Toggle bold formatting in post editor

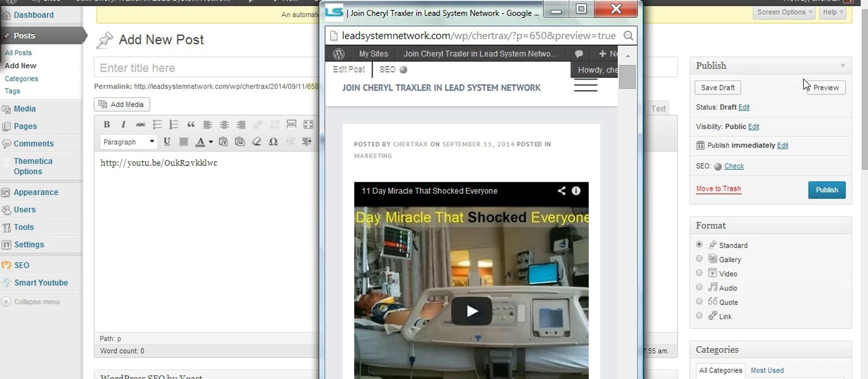107,125
